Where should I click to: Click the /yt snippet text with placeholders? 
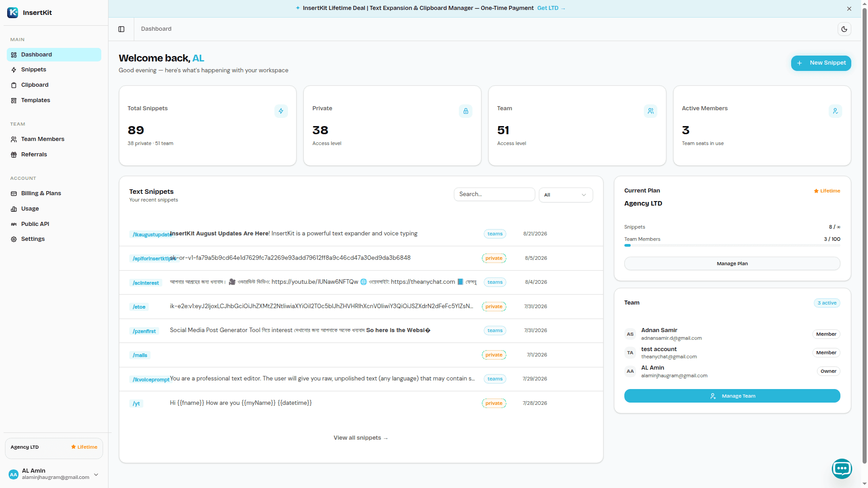click(241, 403)
